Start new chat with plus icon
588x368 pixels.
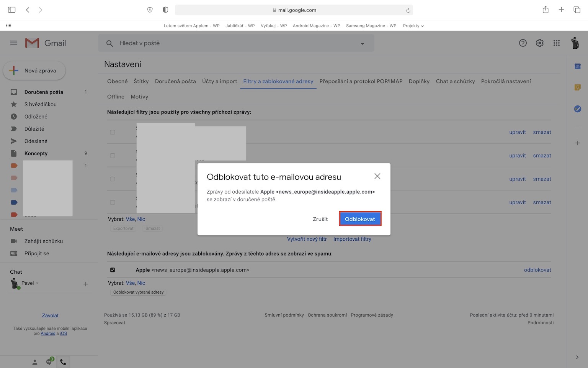pos(86,284)
